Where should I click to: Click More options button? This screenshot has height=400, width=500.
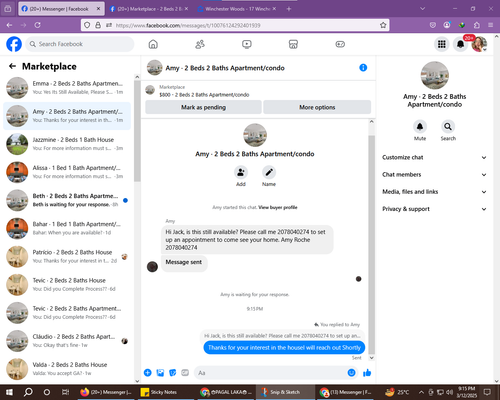(317, 107)
